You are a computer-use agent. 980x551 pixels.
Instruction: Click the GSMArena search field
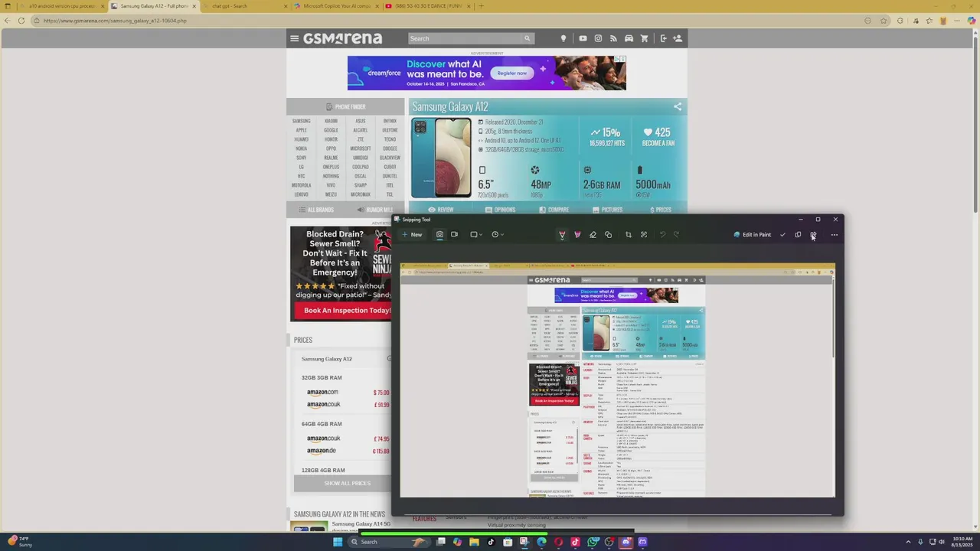[465, 38]
